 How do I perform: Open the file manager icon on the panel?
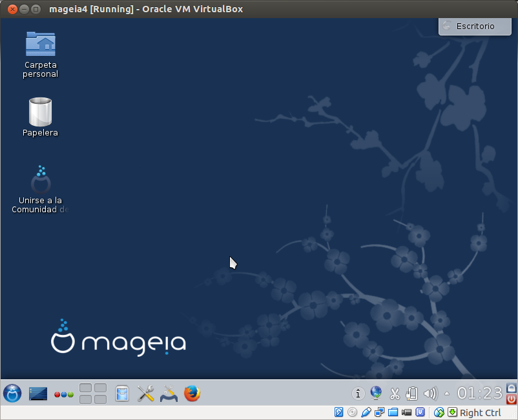click(x=122, y=394)
